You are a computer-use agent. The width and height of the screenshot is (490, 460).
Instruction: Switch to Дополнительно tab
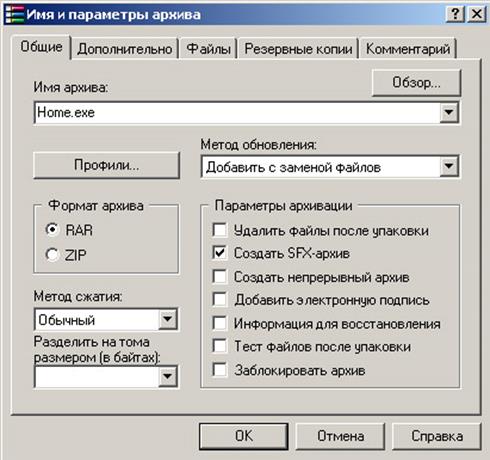point(125,49)
